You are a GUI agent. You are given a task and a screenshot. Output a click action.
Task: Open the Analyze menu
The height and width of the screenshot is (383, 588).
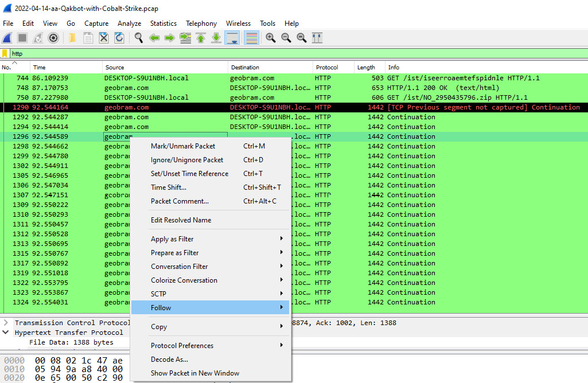[130, 24]
